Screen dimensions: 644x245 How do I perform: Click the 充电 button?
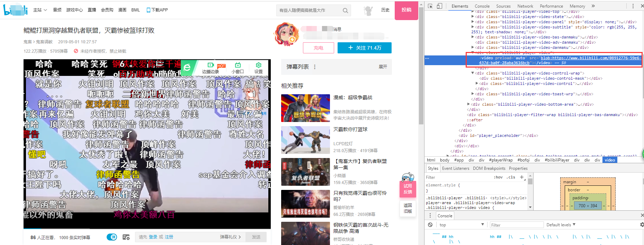[319, 48]
